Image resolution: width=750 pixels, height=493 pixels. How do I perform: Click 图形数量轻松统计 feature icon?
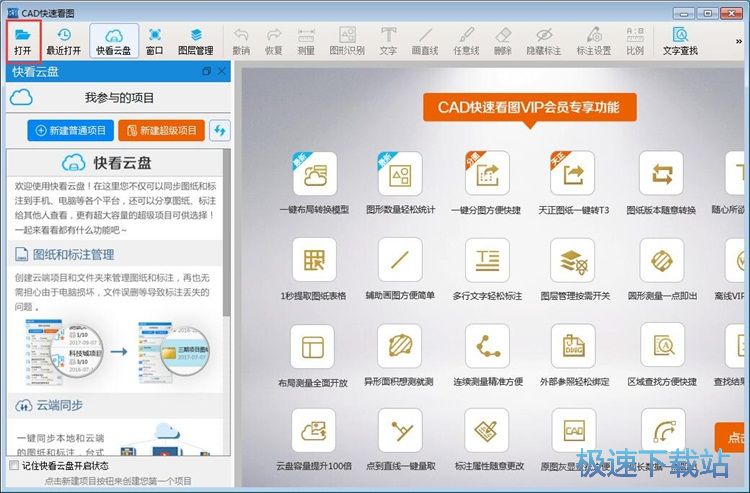400,174
